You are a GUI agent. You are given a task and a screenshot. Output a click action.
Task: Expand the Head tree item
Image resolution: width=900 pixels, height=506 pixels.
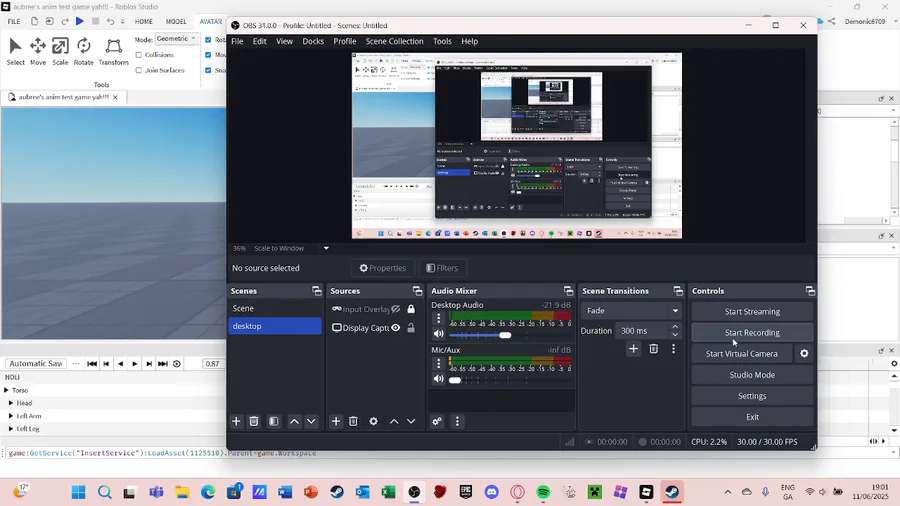11,403
